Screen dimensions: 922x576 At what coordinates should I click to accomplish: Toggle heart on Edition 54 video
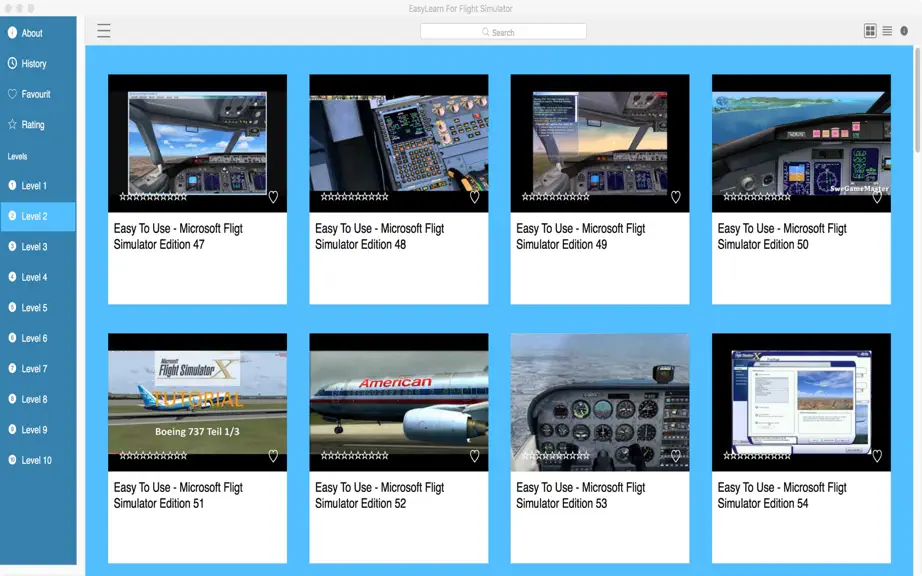(x=877, y=456)
